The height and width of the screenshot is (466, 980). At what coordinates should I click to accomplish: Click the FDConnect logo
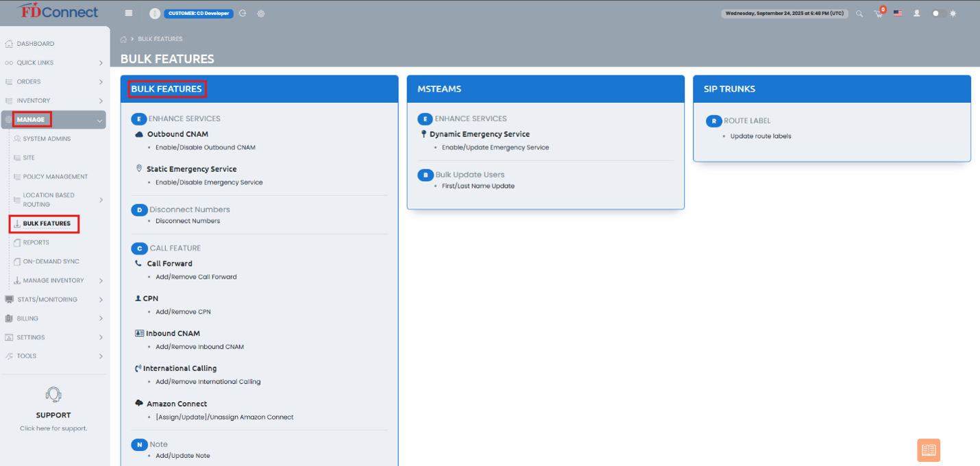[x=58, y=11]
